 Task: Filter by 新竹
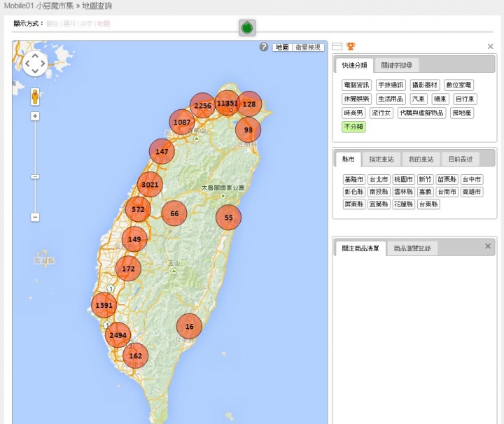point(425,179)
